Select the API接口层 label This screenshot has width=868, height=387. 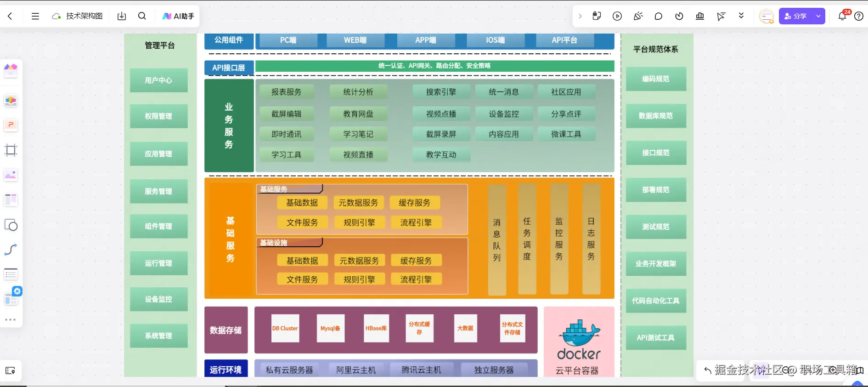tap(229, 68)
